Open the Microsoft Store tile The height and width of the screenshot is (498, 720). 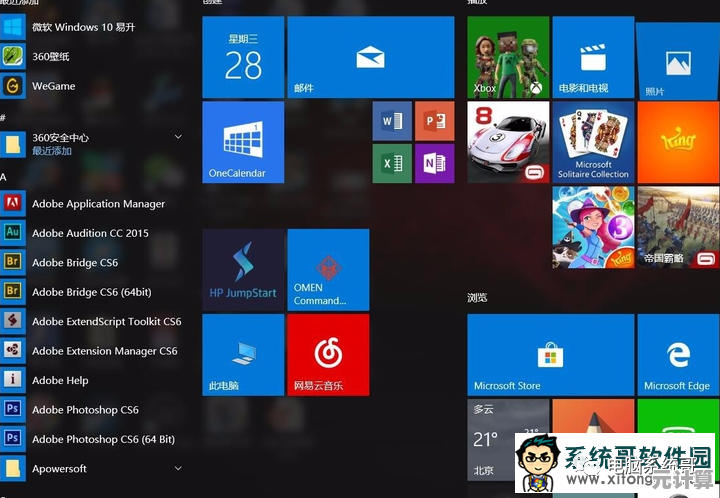click(x=551, y=355)
